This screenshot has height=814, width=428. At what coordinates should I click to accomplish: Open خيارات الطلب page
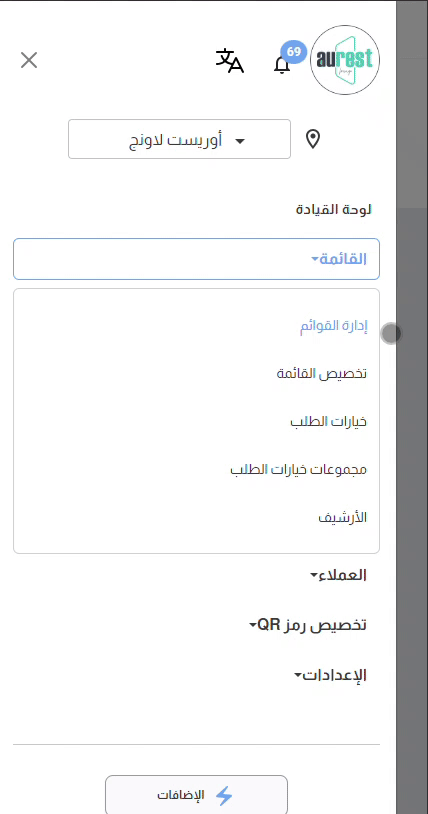click(x=329, y=422)
